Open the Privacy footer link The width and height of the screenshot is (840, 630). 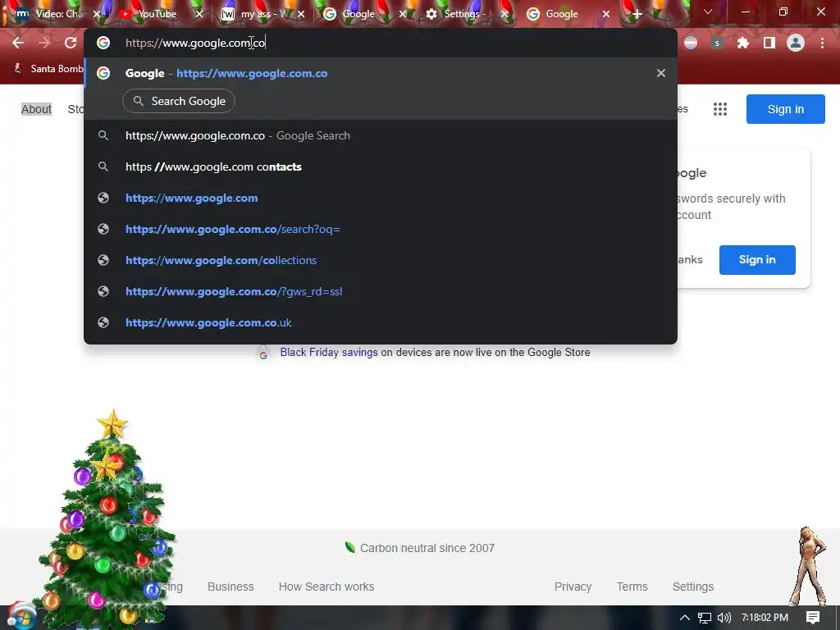(x=573, y=587)
